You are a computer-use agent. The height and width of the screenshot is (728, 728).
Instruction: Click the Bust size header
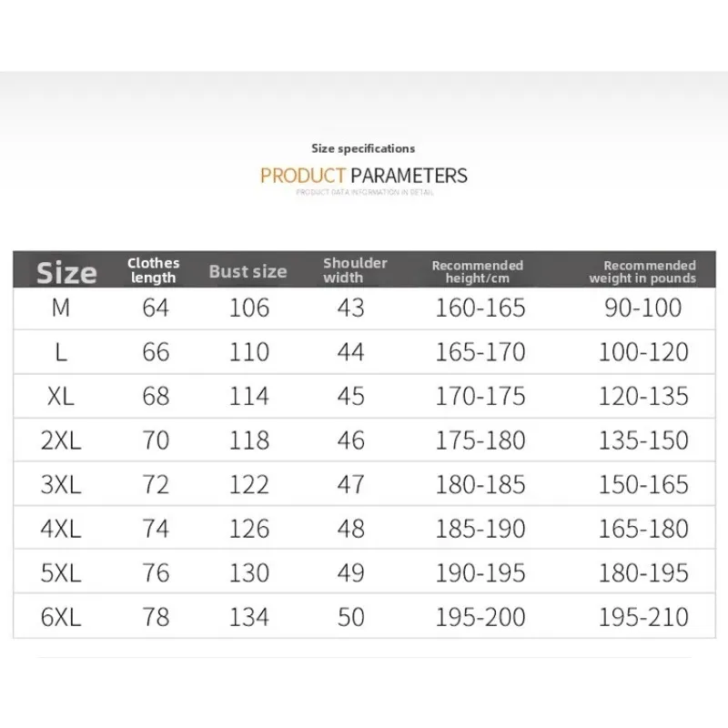tap(248, 271)
